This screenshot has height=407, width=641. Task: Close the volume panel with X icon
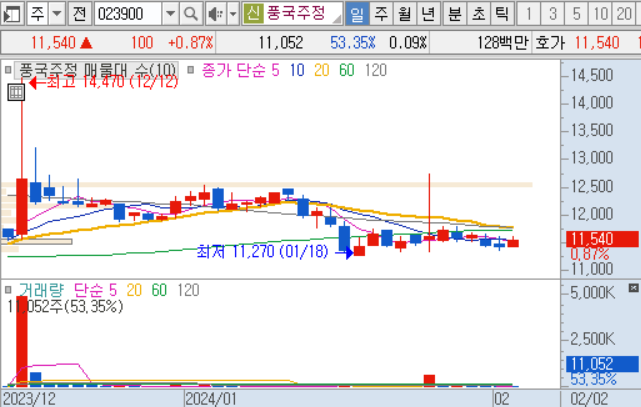pyautogui.click(x=633, y=288)
